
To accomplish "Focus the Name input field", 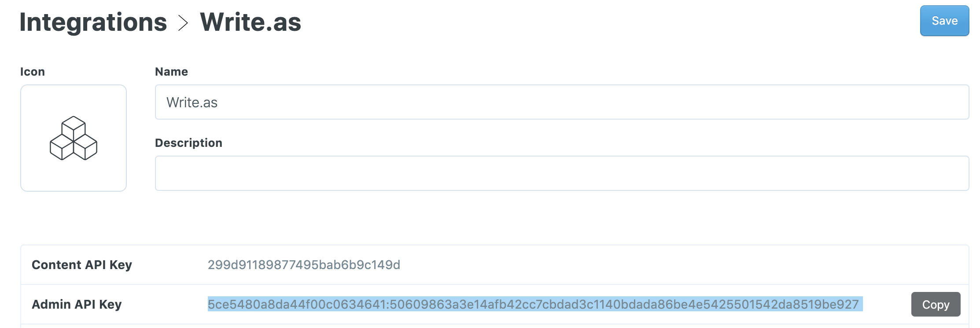I will 561,102.
